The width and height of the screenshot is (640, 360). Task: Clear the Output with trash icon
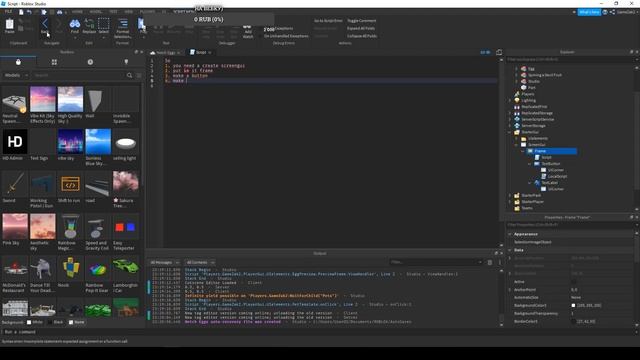pyautogui.click(x=490, y=262)
